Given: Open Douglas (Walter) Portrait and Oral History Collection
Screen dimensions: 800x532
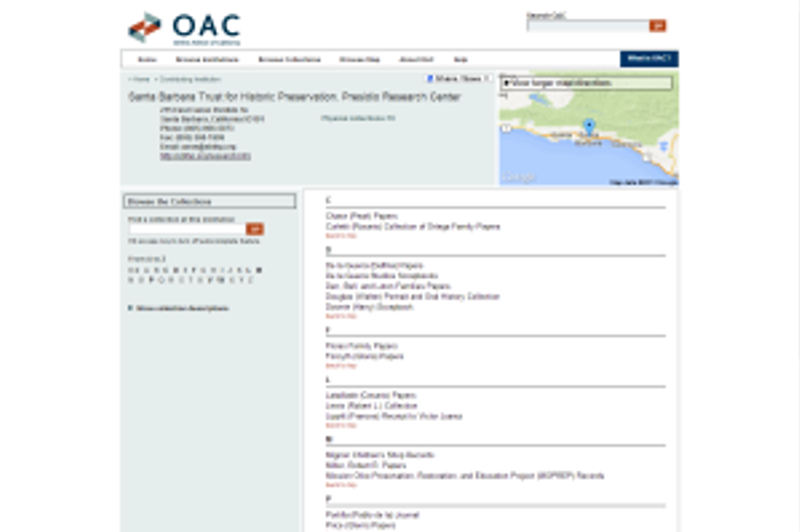Looking at the screenshot, I should point(412,296).
